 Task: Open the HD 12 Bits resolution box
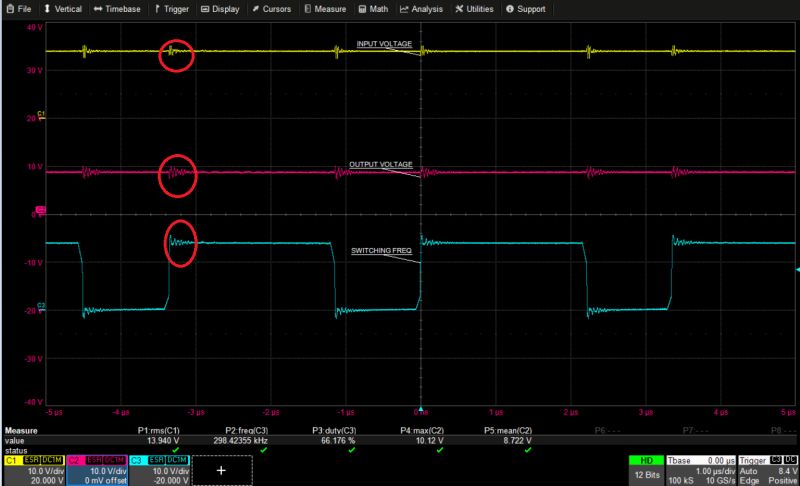pos(646,470)
